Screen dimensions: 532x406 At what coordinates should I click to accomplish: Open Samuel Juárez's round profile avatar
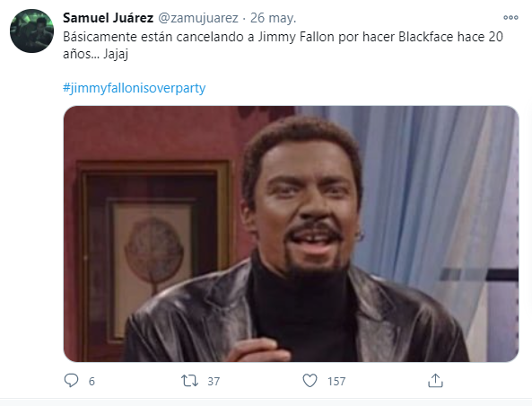32,31
